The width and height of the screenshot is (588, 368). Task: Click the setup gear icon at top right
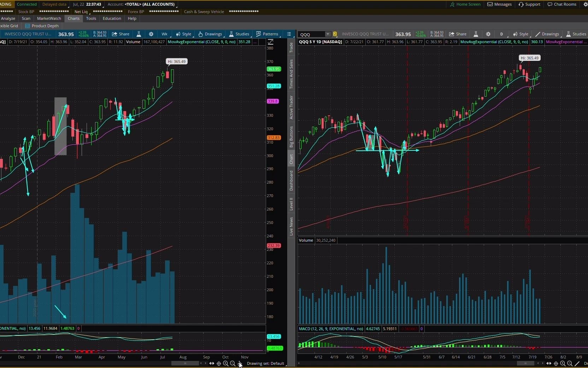click(585, 4)
